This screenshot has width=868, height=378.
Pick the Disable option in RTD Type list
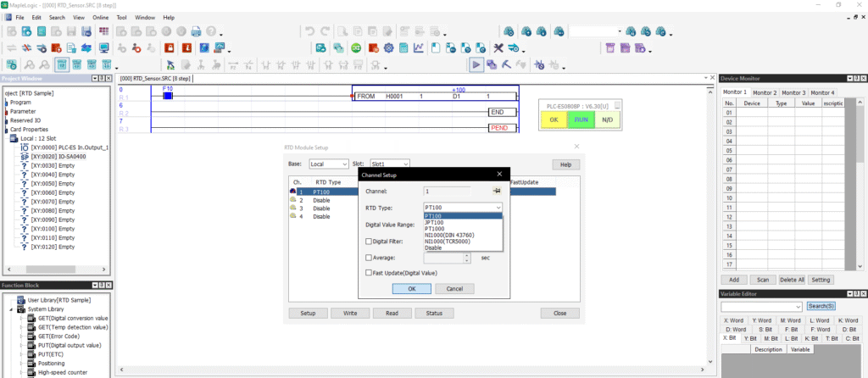(433, 248)
